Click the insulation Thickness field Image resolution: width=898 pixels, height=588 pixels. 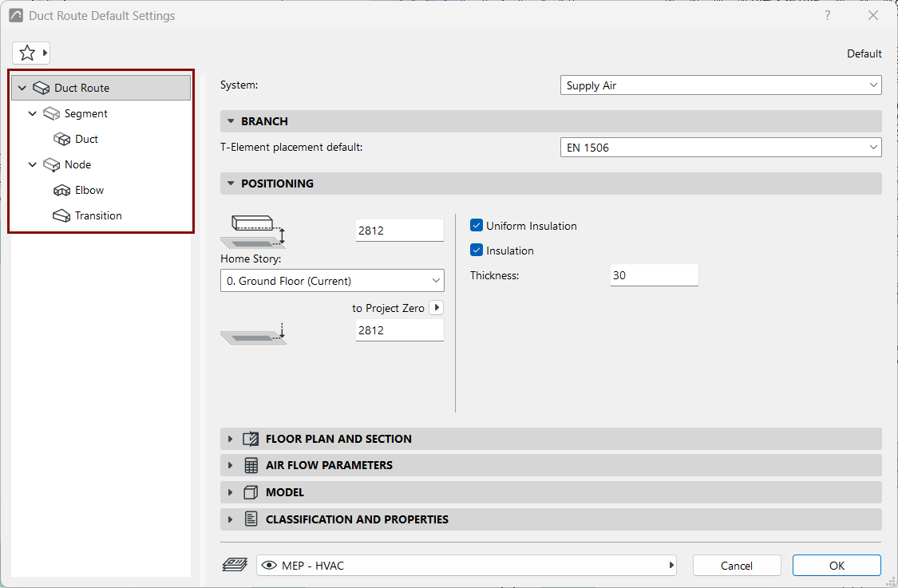pos(654,275)
